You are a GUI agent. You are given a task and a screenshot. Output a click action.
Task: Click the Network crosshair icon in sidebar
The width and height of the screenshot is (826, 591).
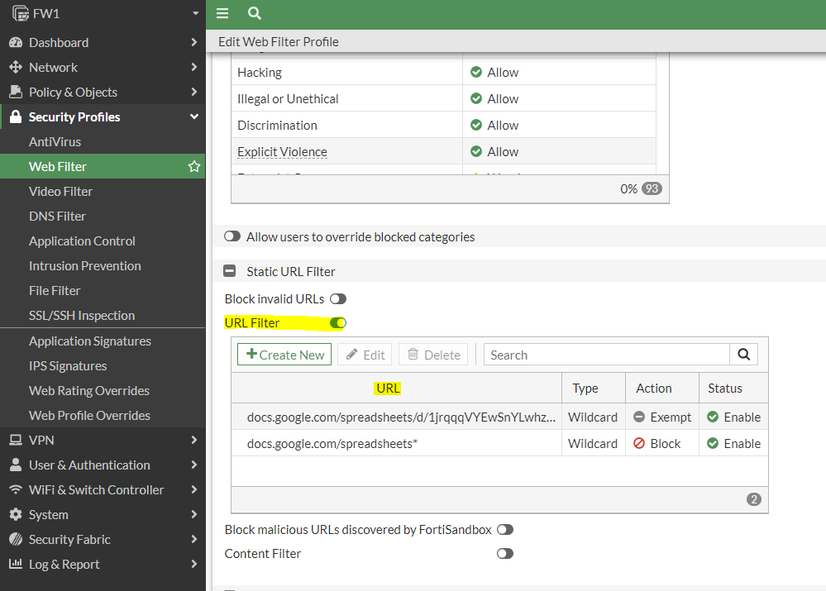pos(16,68)
